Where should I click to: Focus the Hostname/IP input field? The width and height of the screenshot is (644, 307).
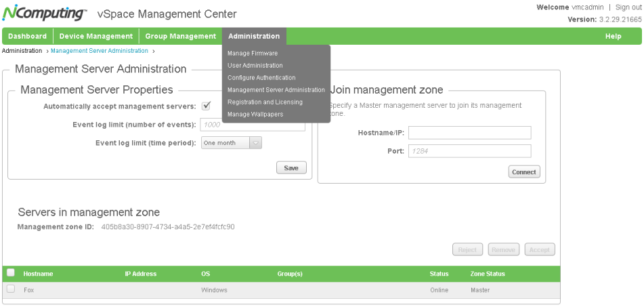469,133
